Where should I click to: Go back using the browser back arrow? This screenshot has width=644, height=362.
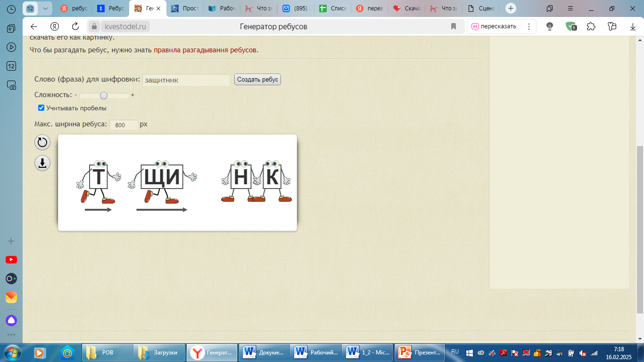tap(34, 26)
